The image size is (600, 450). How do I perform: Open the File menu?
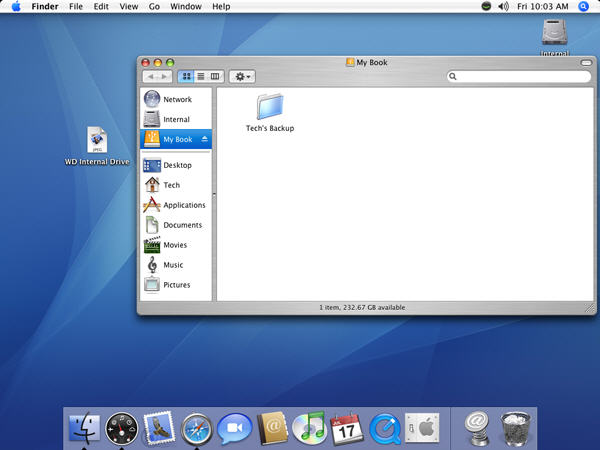click(76, 7)
